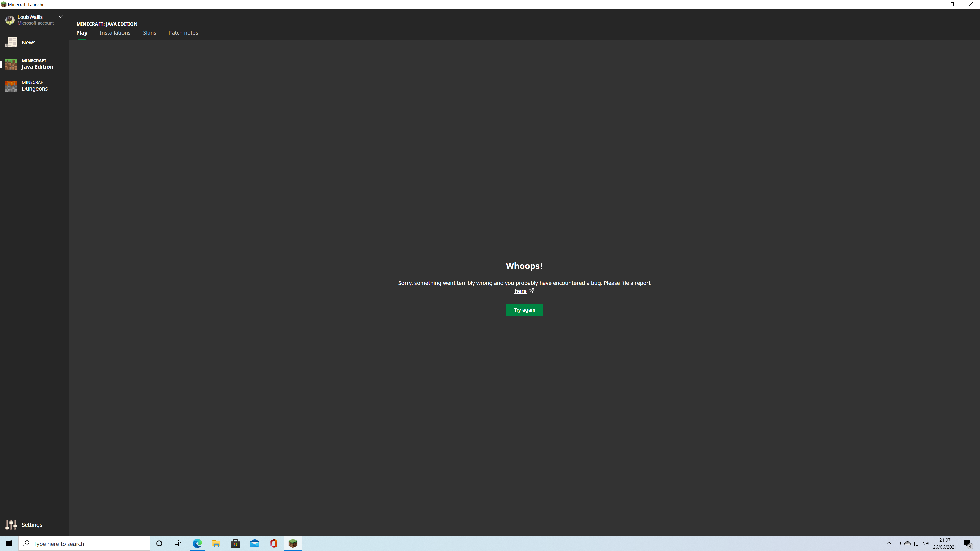Expand the account dropdown chevron
Screen dimensions: 980x551
point(60,17)
